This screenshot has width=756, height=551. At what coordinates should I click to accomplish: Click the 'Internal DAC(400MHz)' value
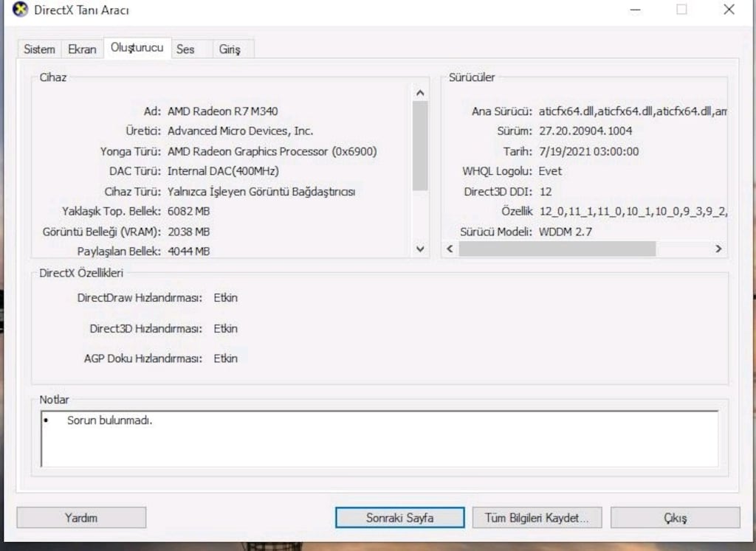[223, 171]
